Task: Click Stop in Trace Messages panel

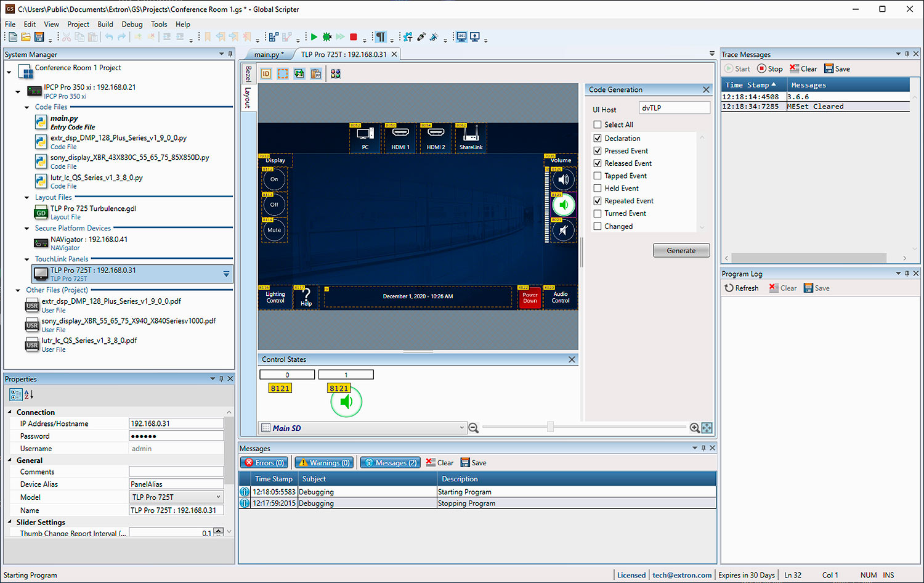Action: coord(770,69)
